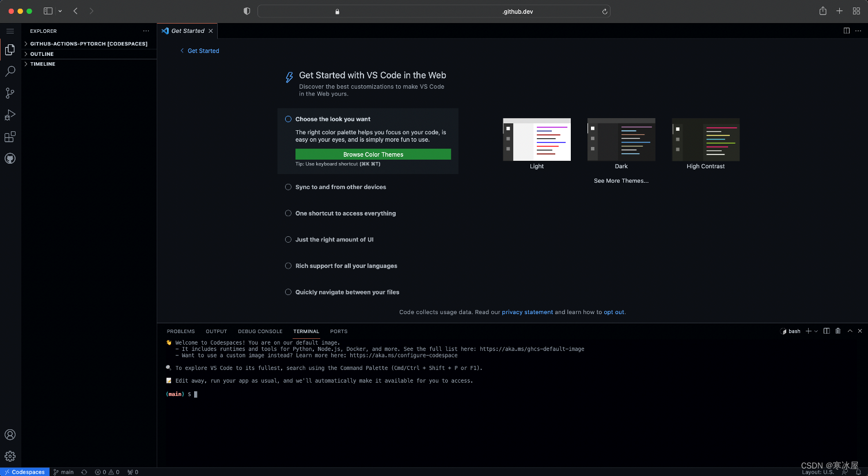Viewport: 868px width, 476px height.
Task: Open the hamburger application menu
Action: coord(10,31)
